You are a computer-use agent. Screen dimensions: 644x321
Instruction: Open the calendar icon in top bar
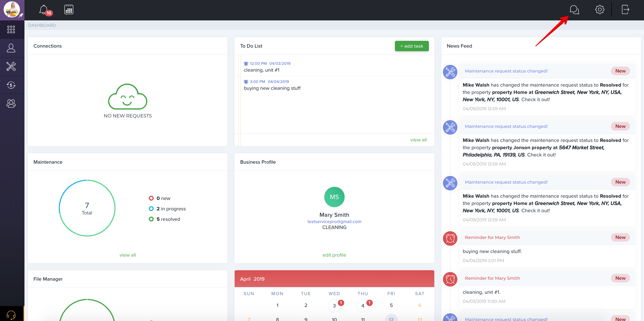point(69,10)
